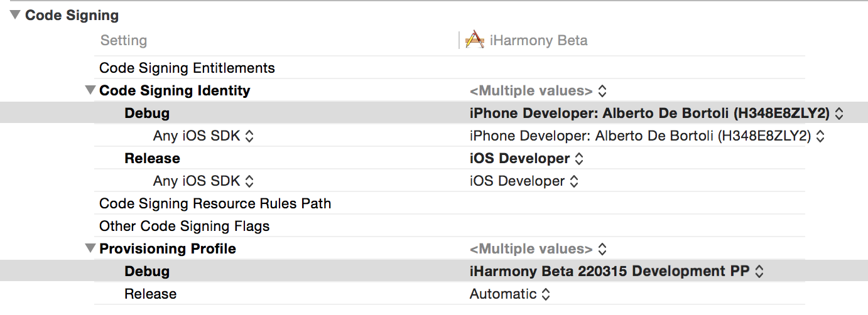Click the Code Signing Identity label
The width and height of the screenshot is (868, 315).
175,91
